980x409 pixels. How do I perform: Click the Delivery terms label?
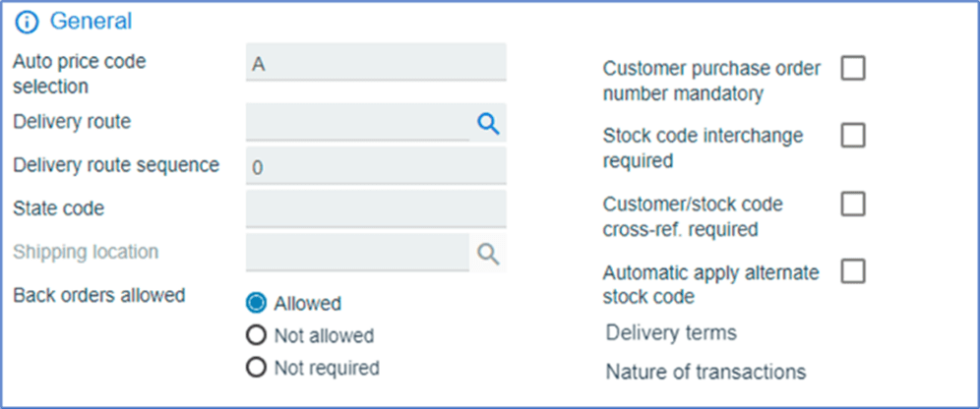(671, 332)
